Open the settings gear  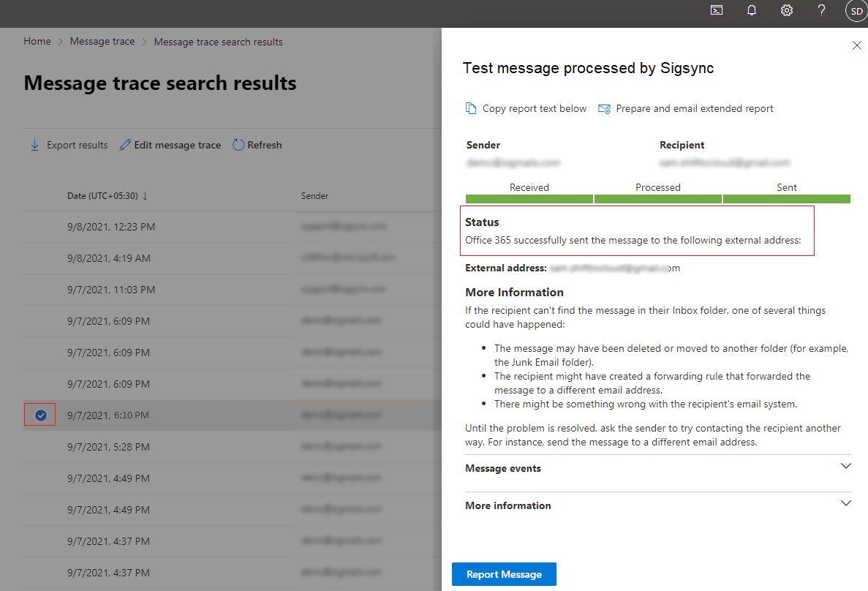point(787,11)
